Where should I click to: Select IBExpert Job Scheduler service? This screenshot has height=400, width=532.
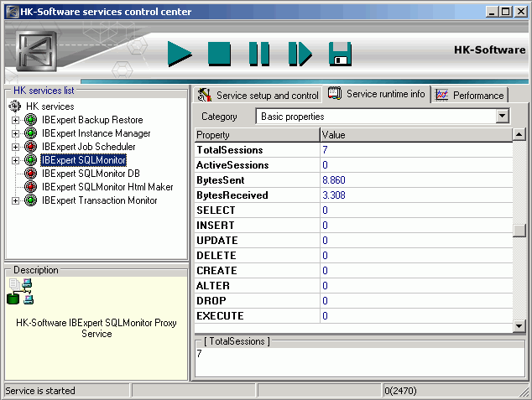tap(89, 147)
